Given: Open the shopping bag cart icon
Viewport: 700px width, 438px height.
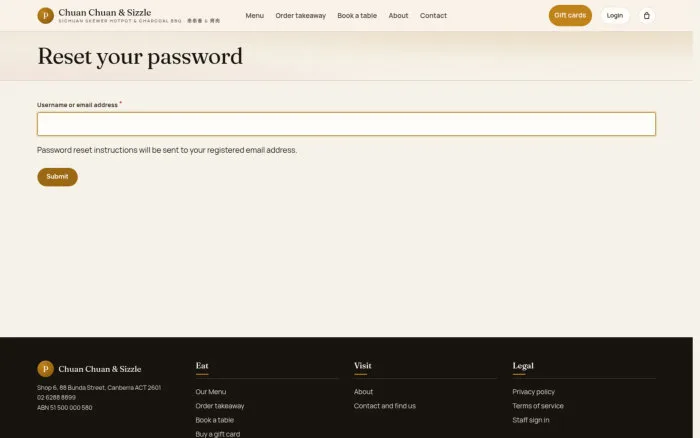Looking at the screenshot, I should (646, 16).
